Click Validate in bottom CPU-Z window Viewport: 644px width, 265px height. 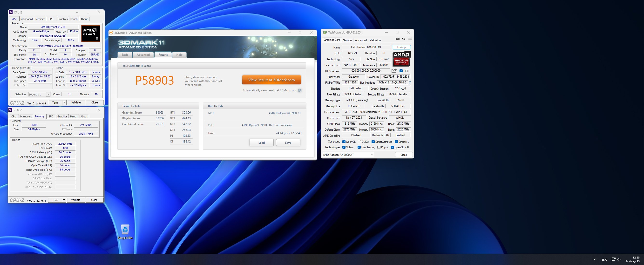click(x=76, y=200)
